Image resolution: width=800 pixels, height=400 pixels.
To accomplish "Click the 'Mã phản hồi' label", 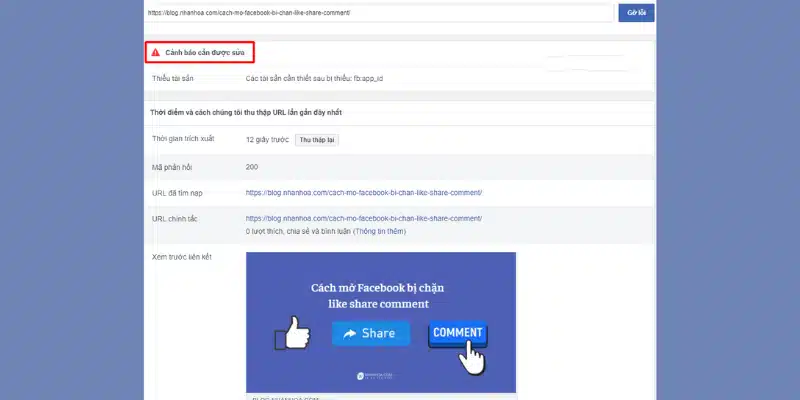I will pos(172,167).
